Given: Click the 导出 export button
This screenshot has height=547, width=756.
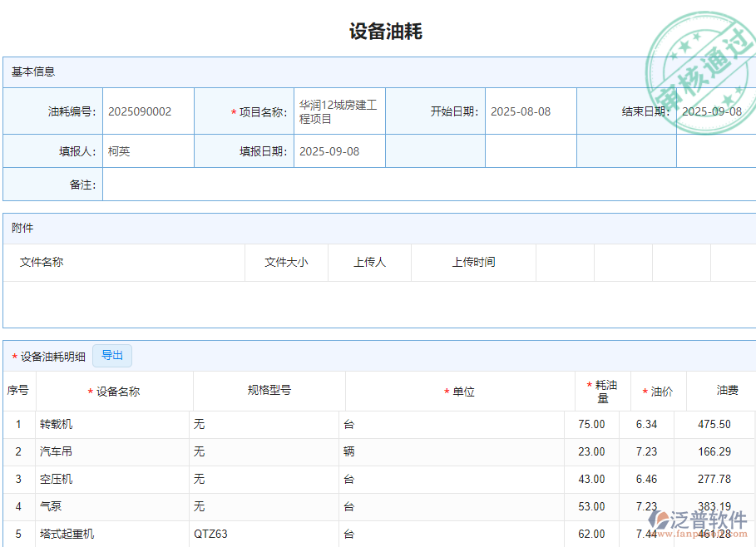Looking at the screenshot, I should tap(111, 355).
